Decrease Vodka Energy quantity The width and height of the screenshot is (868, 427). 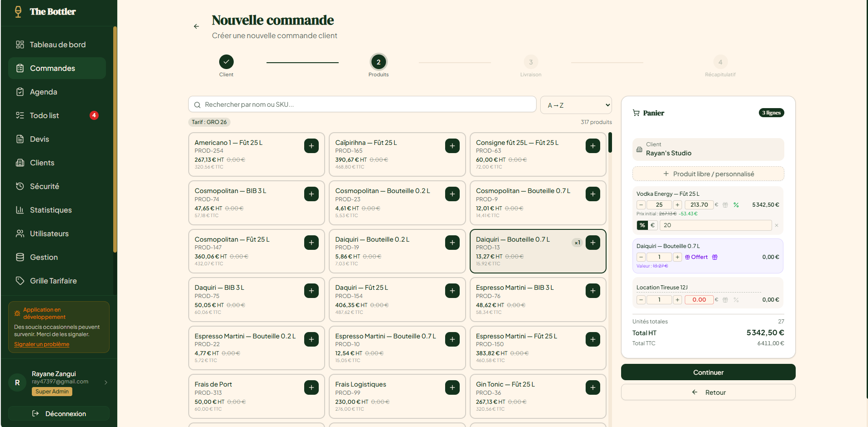(x=641, y=205)
